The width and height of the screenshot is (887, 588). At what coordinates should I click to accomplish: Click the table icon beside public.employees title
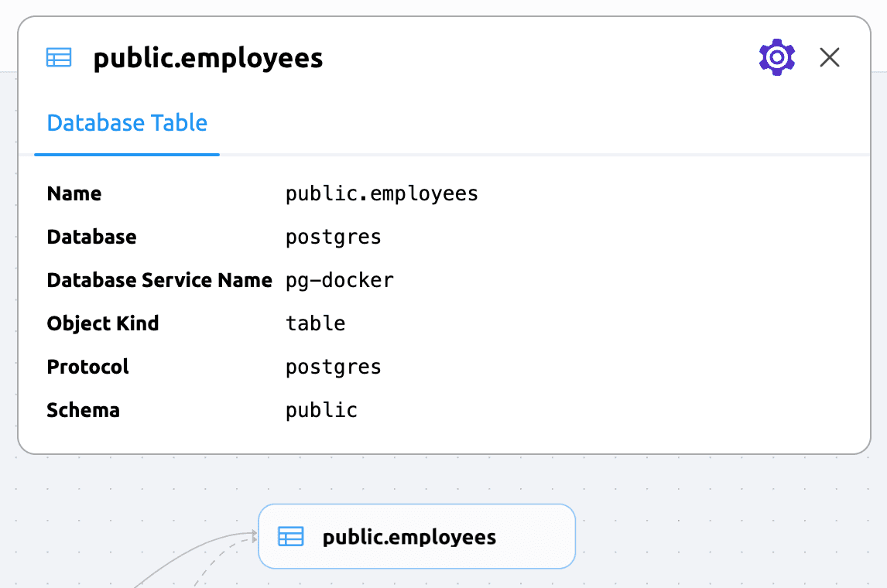(x=58, y=57)
